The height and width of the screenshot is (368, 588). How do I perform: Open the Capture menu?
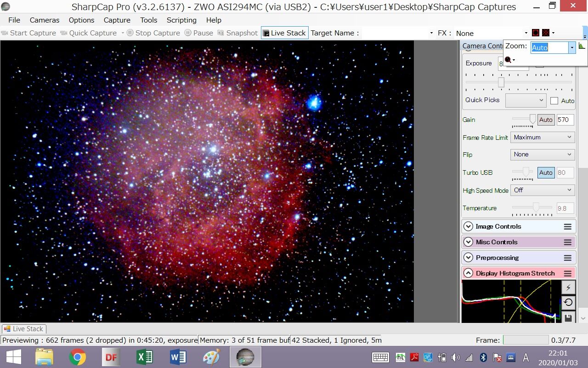pyautogui.click(x=117, y=20)
